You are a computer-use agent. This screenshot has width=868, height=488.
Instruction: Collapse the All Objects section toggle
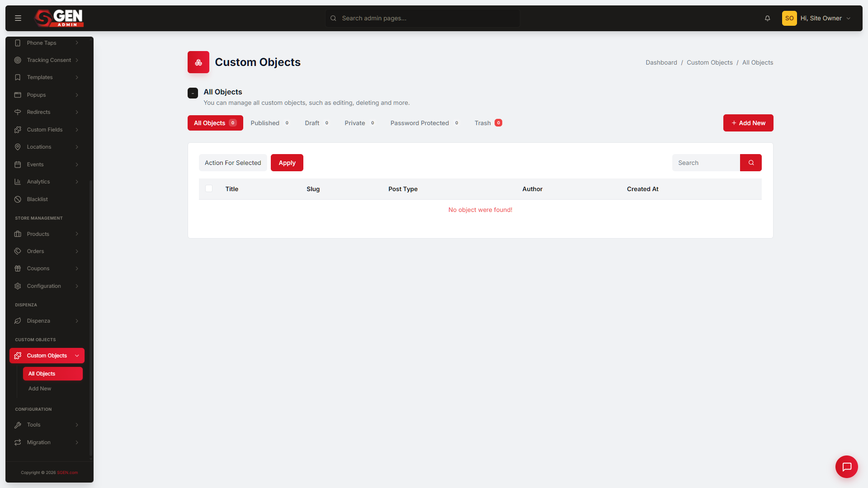click(x=193, y=93)
